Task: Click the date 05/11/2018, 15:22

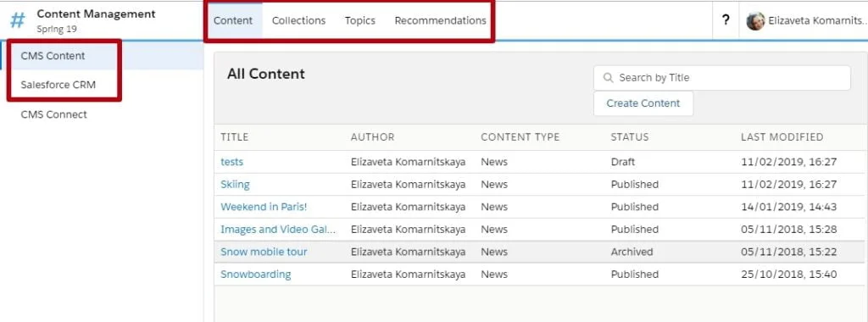Action: [789, 252]
